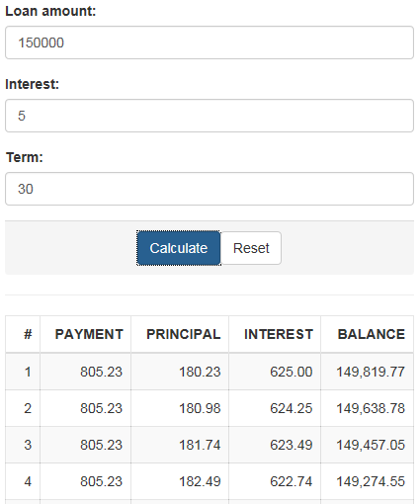The height and width of the screenshot is (504, 420).
Task: Select the INTEREST column header
Action: pyautogui.click(x=279, y=334)
